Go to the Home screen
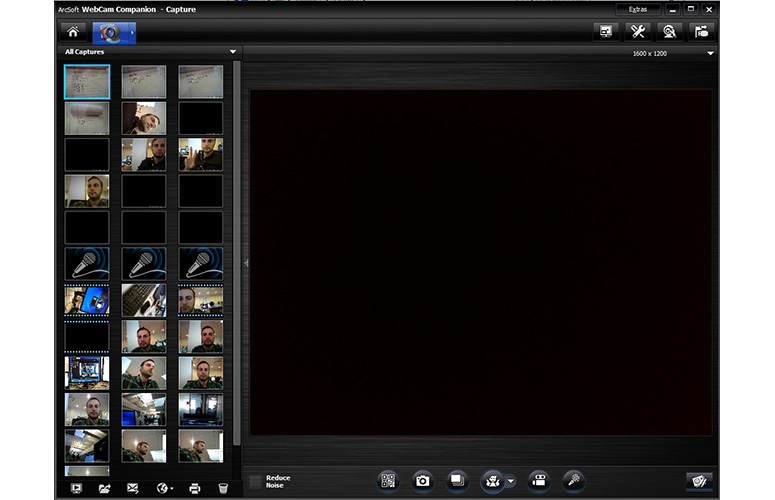 [x=72, y=31]
